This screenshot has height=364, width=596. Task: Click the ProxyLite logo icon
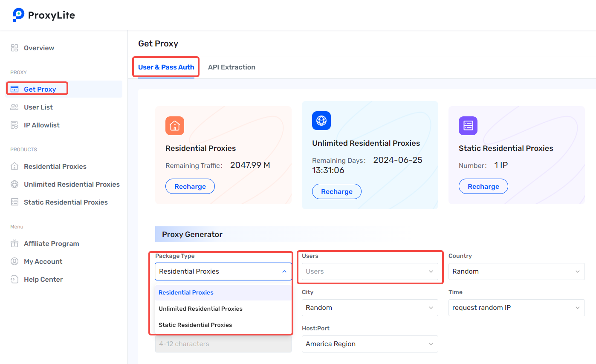coord(18,15)
